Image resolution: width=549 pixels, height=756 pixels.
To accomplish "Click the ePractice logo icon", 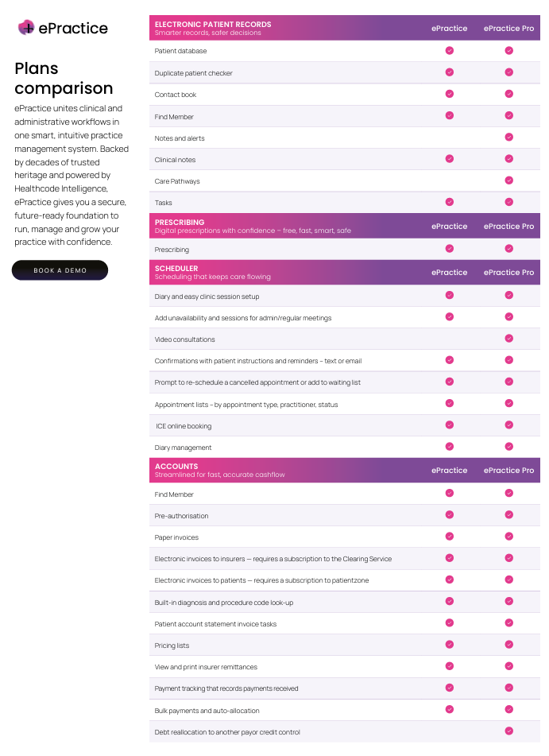I will [26, 28].
